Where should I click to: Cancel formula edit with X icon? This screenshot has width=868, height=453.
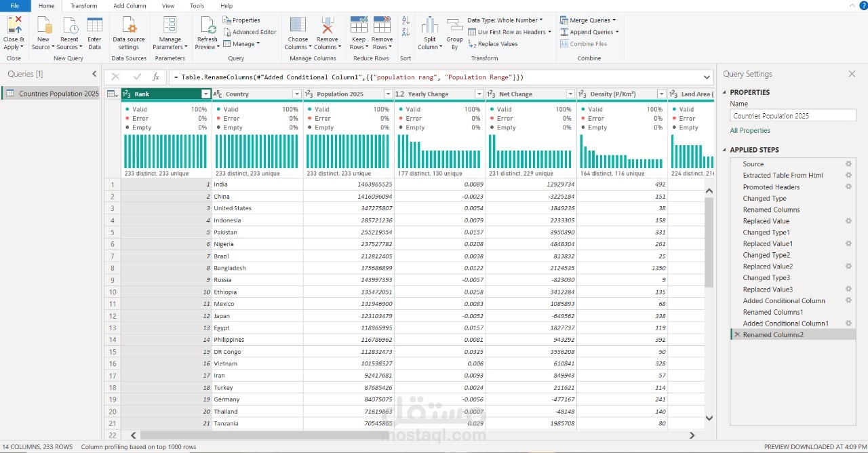pos(116,77)
